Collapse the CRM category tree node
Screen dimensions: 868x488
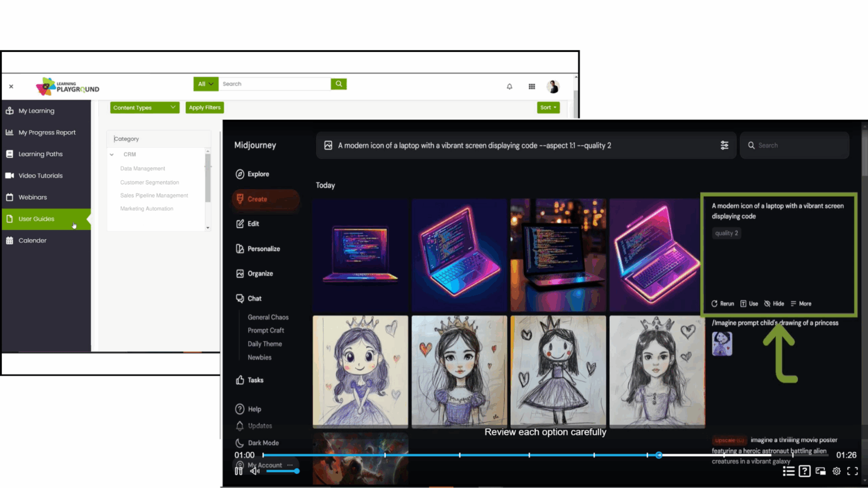[112, 154]
